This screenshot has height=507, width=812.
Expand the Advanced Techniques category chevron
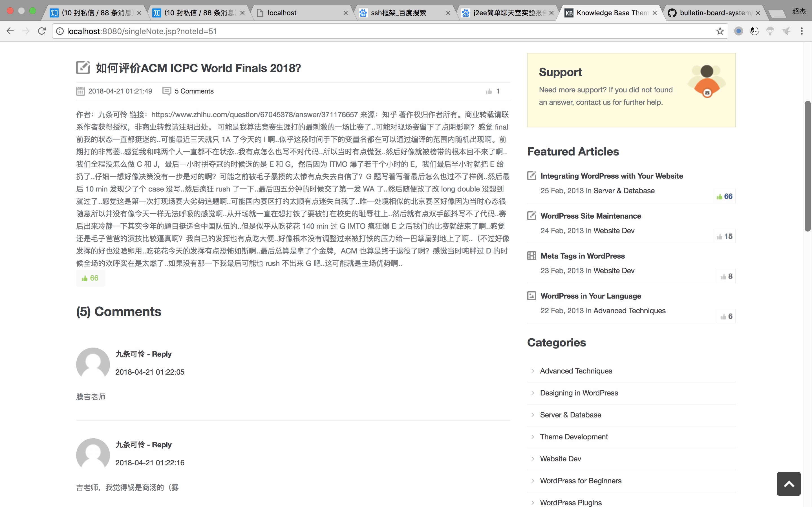533,371
